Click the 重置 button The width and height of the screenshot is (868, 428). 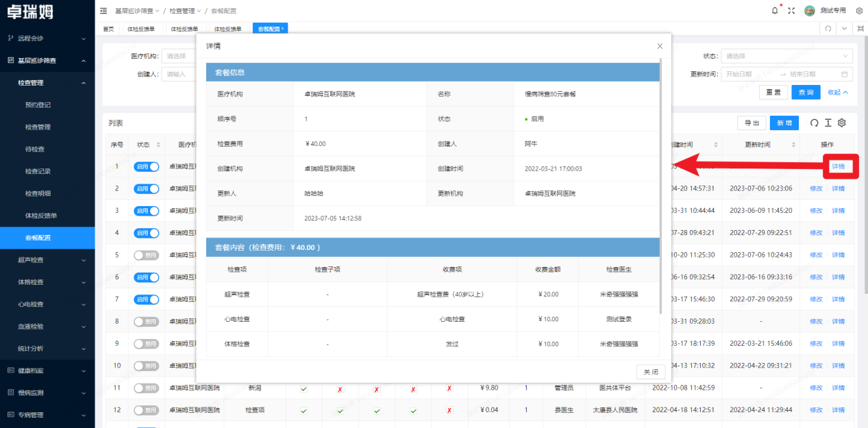tap(773, 92)
